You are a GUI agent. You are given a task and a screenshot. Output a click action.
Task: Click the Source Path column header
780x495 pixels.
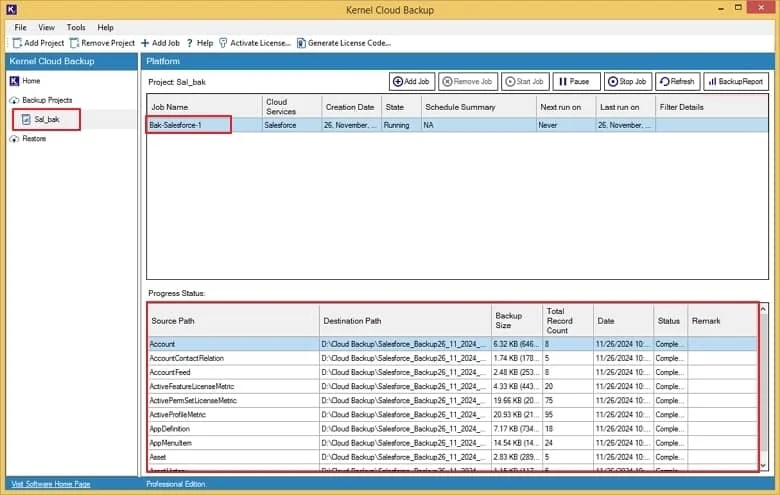click(x=233, y=321)
